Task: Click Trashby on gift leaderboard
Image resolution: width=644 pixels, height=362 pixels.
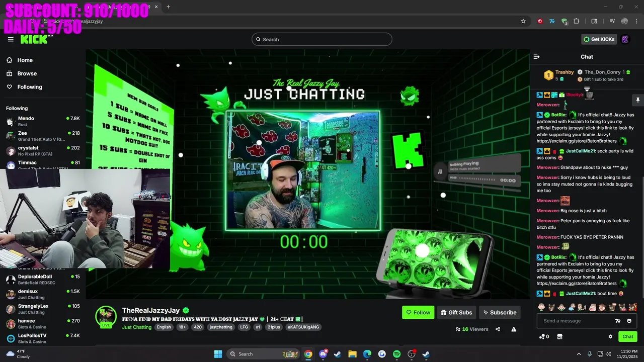Action: tap(565, 72)
